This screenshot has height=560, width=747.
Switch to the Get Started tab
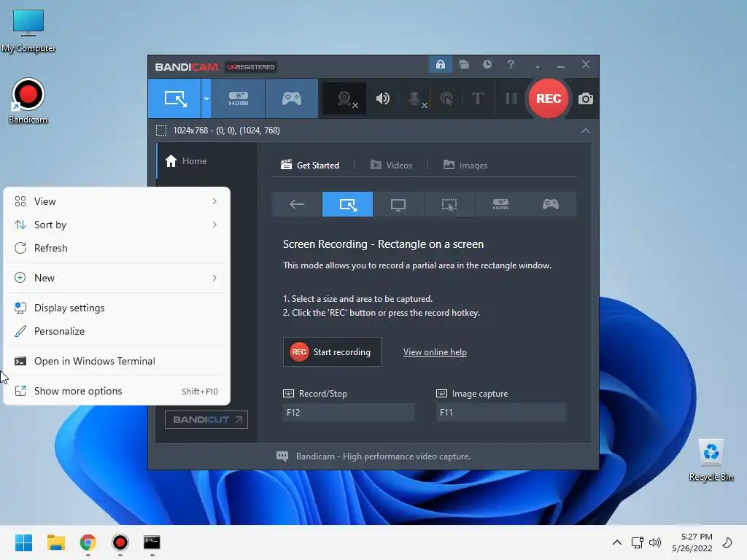point(310,166)
